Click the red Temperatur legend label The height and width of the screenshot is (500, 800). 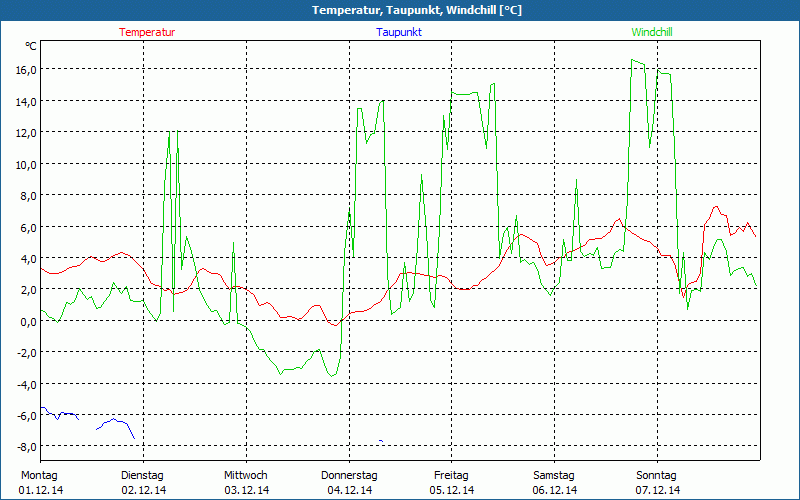pos(147,32)
